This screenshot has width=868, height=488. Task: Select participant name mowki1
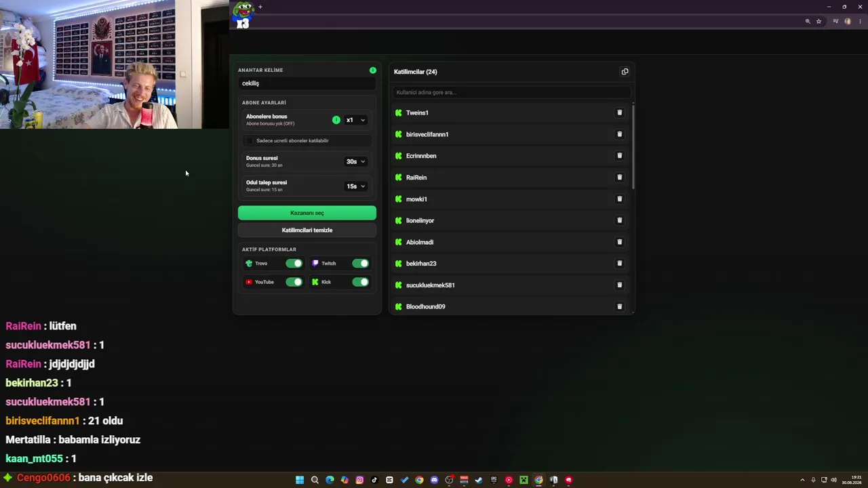point(416,199)
